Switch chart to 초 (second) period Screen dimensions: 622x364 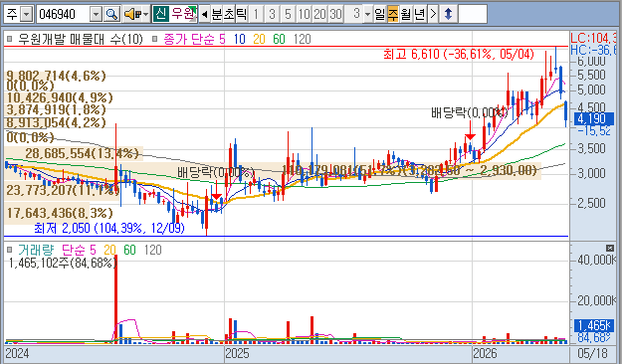[229, 15]
